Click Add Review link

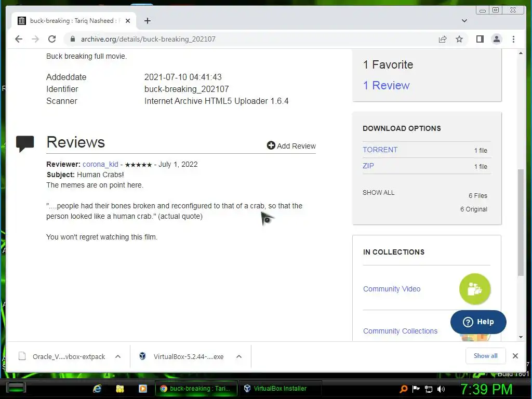coord(291,146)
